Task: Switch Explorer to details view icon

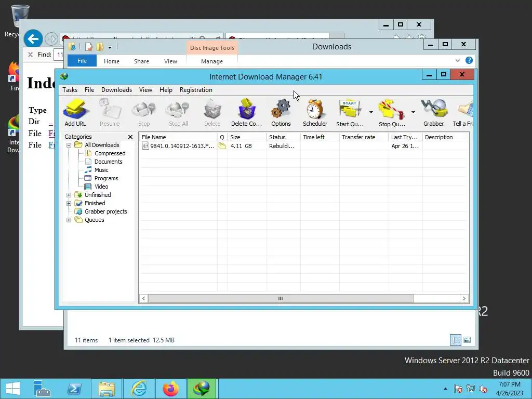Action: click(x=456, y=340)
